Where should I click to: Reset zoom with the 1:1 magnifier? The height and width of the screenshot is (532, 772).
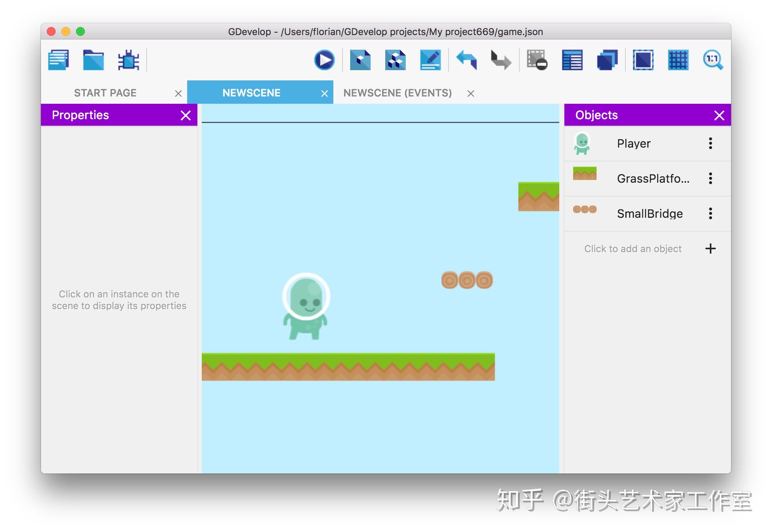point(713,60)
